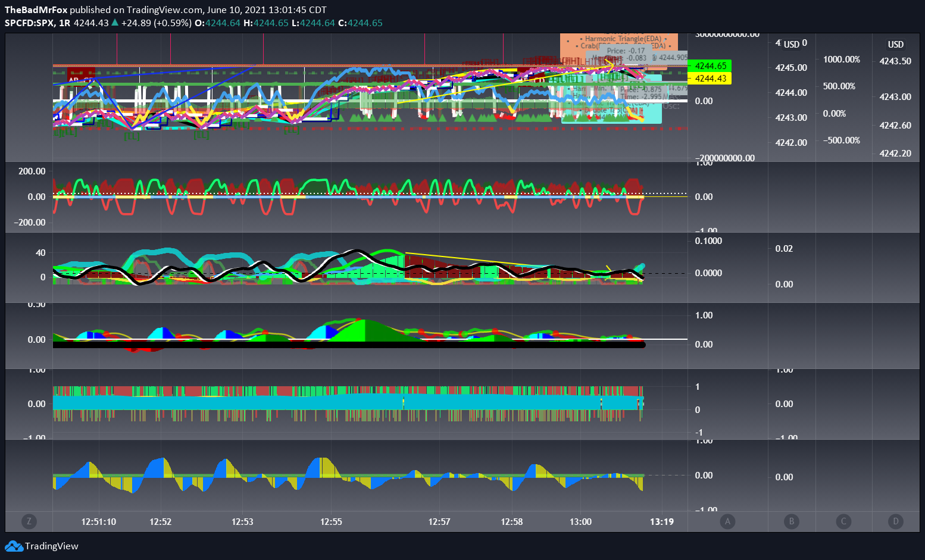Click the 12:52 time axis label
Image resolution: width=925 pixels, height=560 pixels.
pos(161,522)
